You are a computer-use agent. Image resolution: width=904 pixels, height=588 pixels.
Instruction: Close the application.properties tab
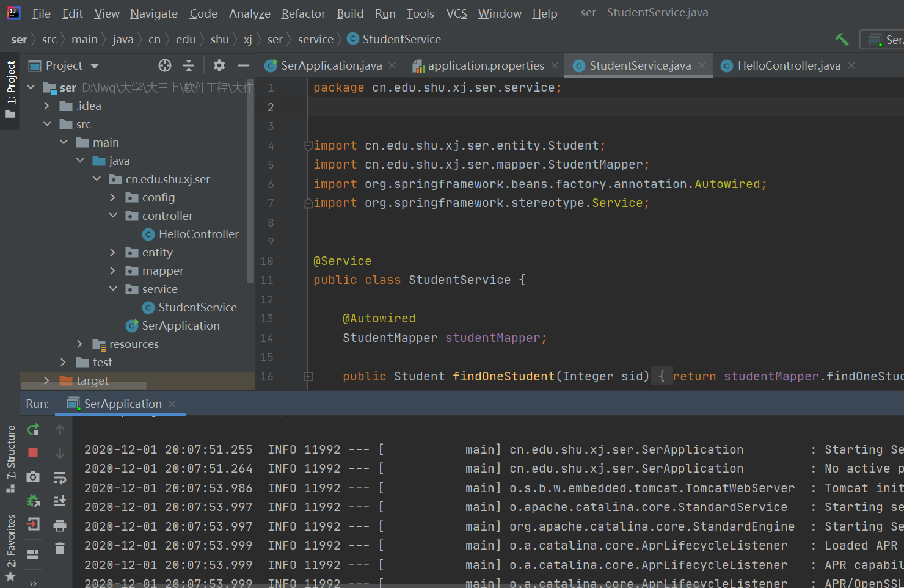(x=555, y=65)
